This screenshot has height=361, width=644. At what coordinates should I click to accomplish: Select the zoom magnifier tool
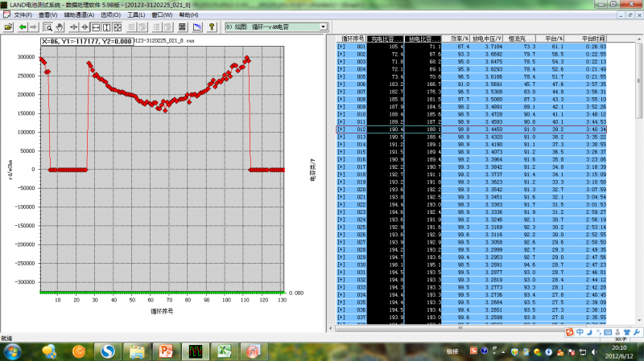[x=48, y=27]
